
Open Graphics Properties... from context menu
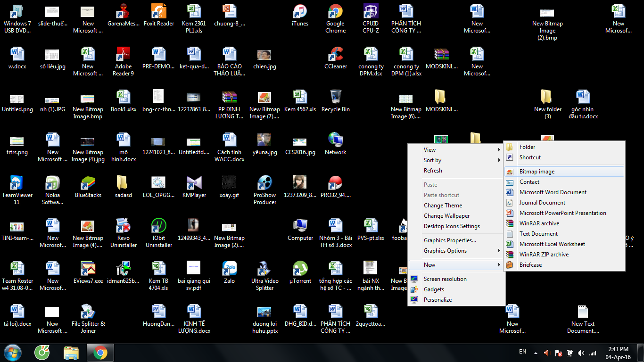[x=456, y=240]
